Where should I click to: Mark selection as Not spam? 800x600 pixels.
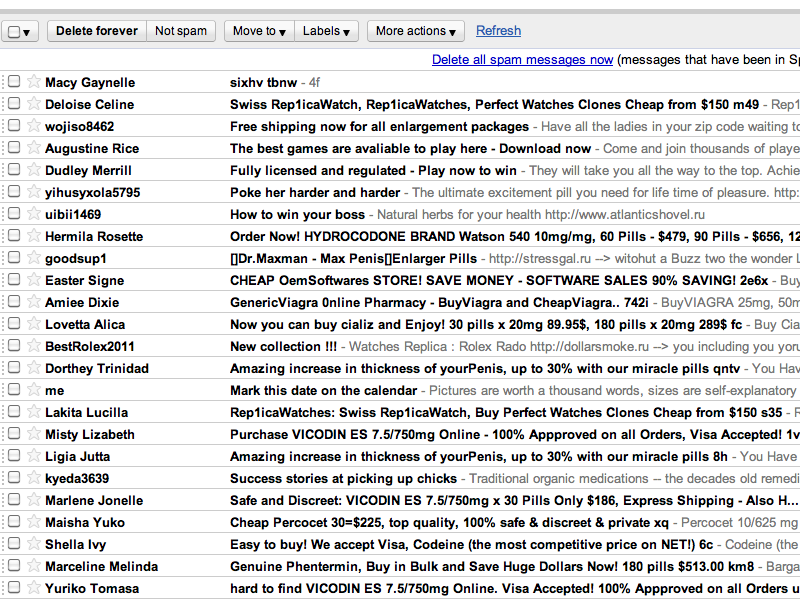181,31
